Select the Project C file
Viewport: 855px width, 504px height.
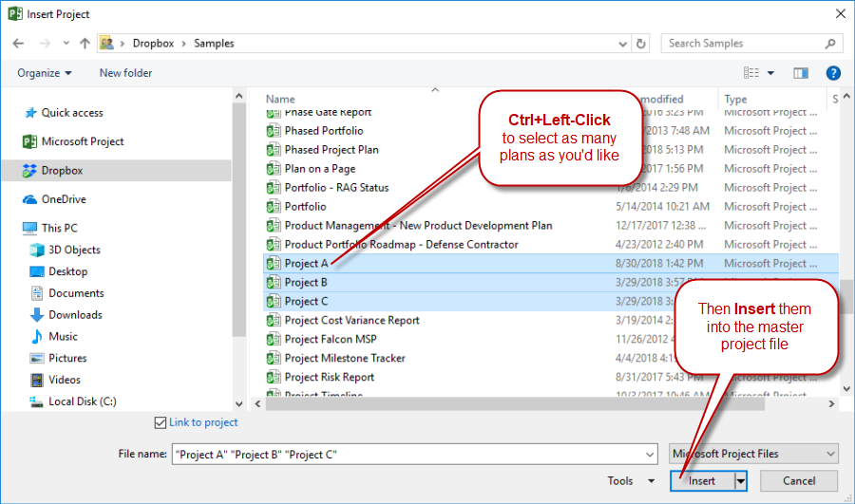pos(307,301)
